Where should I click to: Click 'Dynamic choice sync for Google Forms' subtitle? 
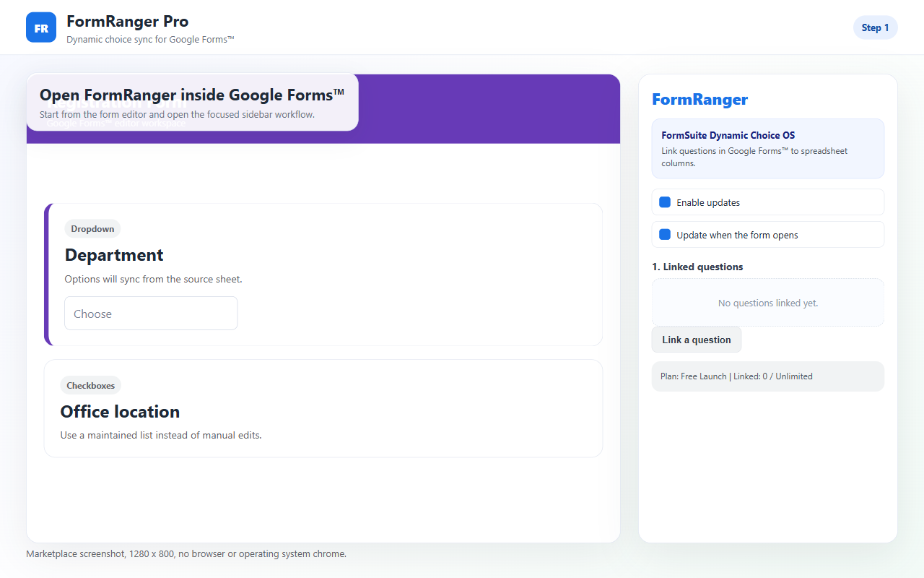coord(150,40)
